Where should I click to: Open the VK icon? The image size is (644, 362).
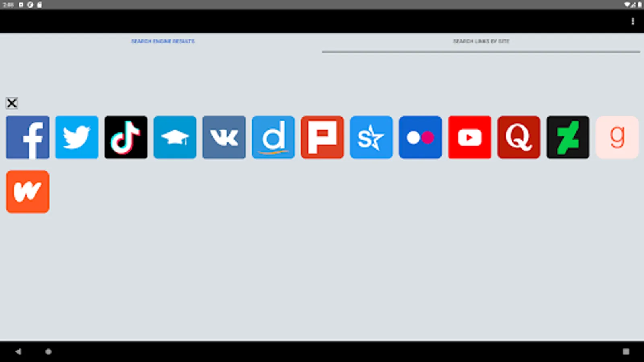(x=224, y=138)
